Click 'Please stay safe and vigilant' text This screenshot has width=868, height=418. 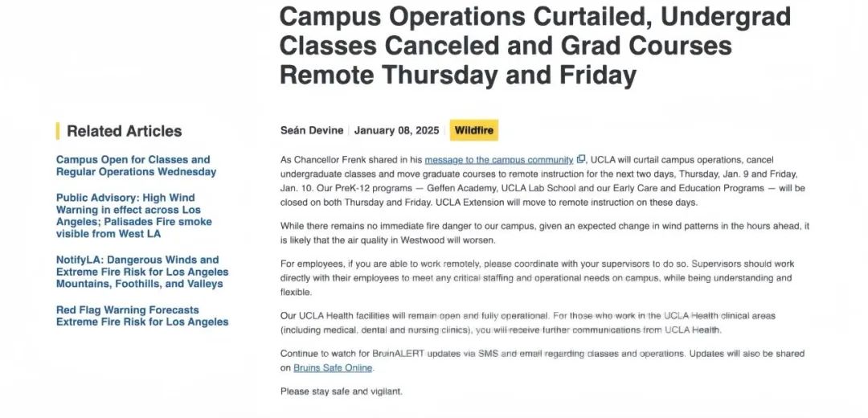(x=342, y=391)
